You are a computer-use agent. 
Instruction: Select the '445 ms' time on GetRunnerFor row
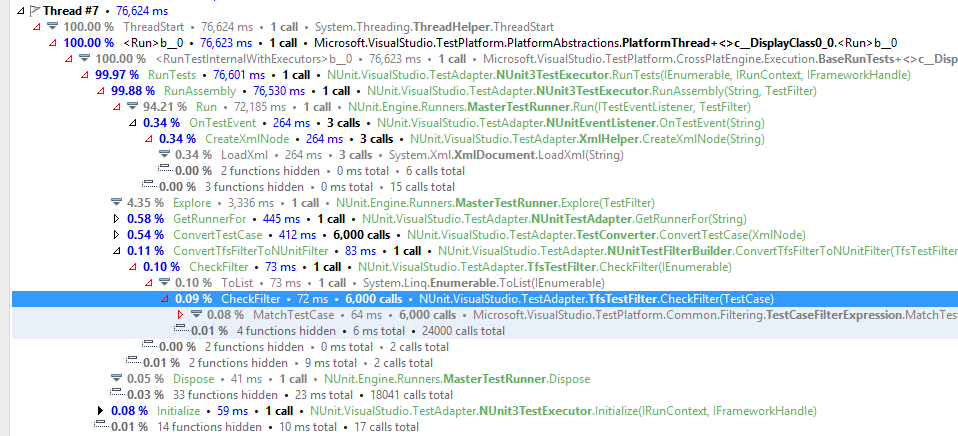point(282,219)
